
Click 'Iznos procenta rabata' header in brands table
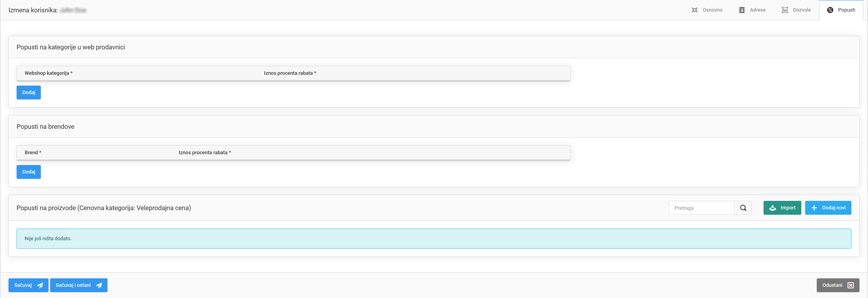point(205,153)
